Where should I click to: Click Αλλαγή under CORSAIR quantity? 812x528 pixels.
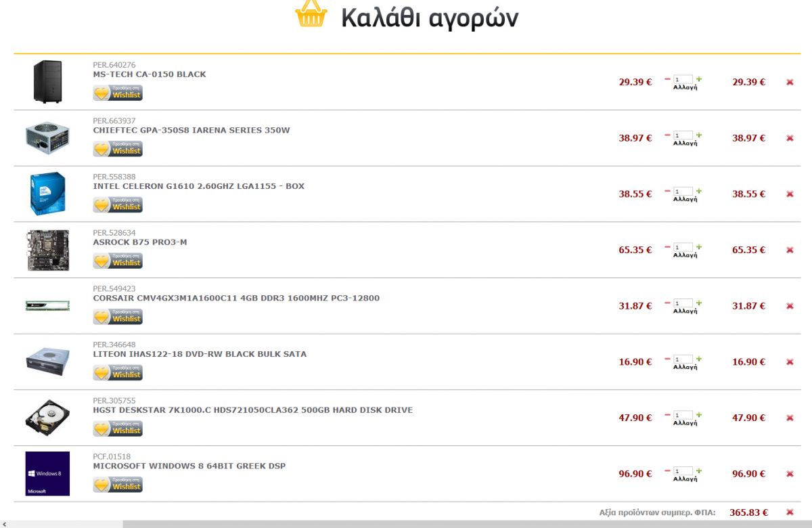click(685, 311)
